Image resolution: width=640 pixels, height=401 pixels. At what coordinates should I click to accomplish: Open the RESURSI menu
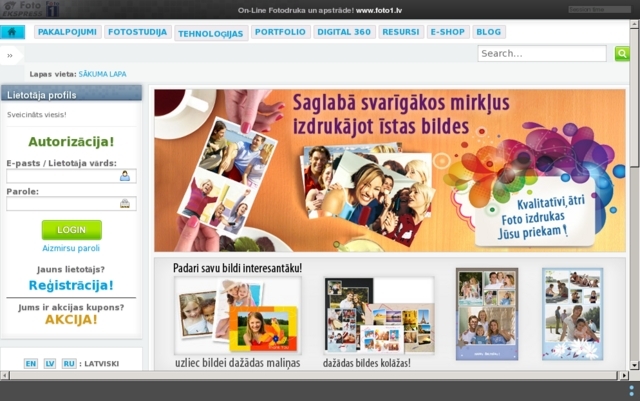401,32
